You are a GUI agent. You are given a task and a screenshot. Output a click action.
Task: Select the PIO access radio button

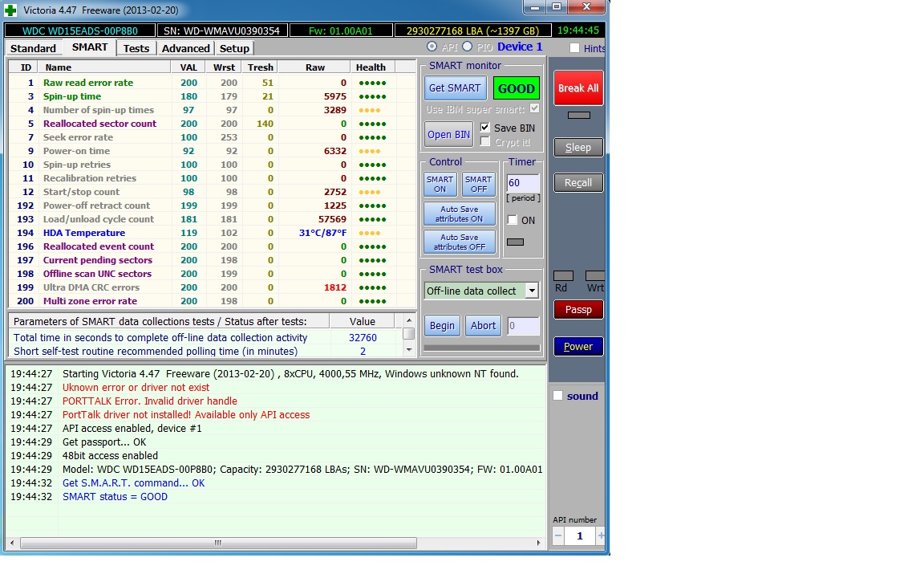[468, 47]
